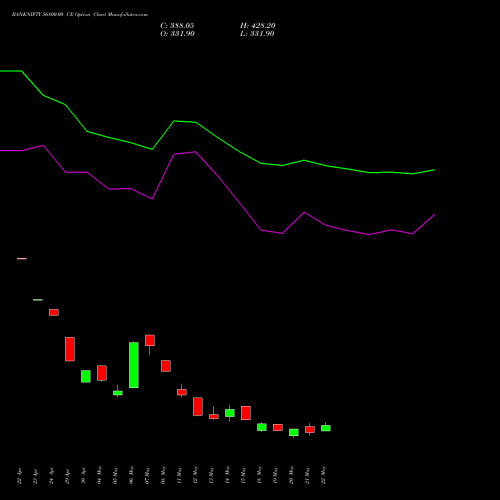Click the open value O: 331.90
This screenshot has height=500, width=500.
tap(177, 34)
